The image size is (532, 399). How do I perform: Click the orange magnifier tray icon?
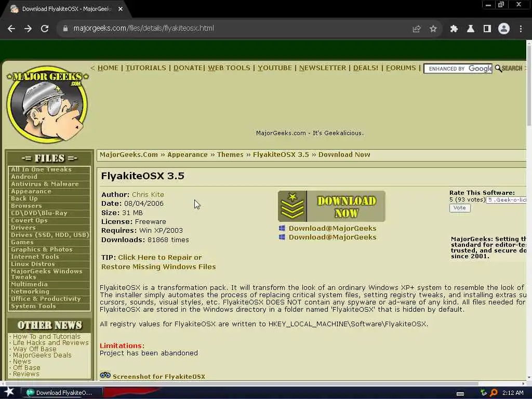(x=494, y=393)
